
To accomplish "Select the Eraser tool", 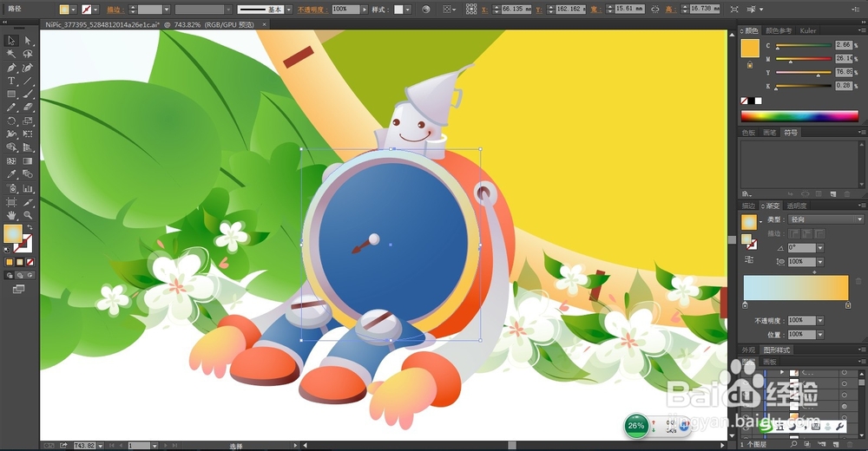I will [28, 108].
